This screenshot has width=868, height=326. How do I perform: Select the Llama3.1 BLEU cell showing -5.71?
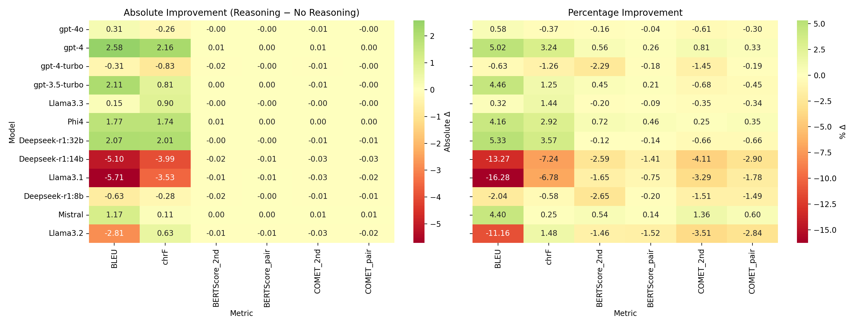coord(114,177)
